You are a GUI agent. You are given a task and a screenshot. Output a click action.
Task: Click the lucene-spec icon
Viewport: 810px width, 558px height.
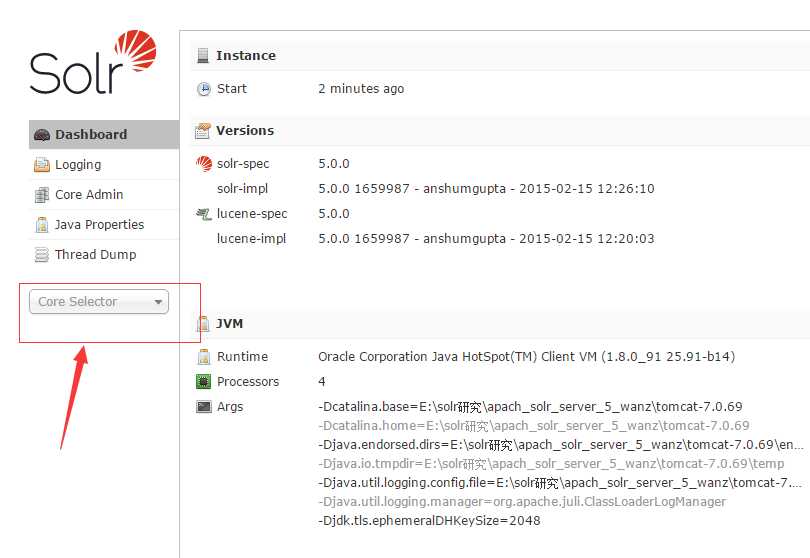coord(204,213)
